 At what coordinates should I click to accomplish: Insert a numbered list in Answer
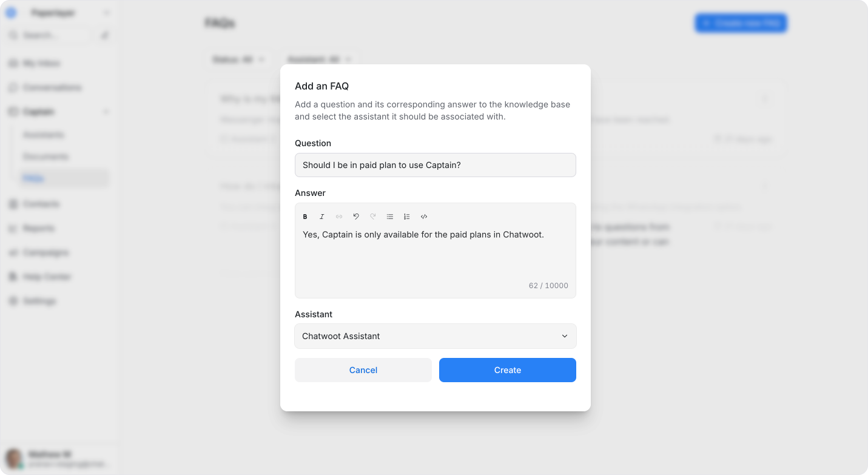pyautogui.click(x=407, y=217)
